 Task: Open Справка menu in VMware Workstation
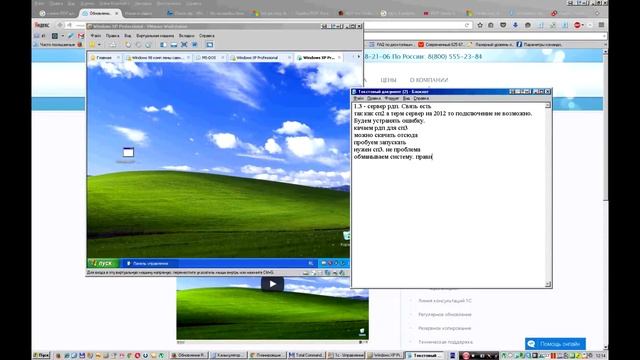[207, 36]
